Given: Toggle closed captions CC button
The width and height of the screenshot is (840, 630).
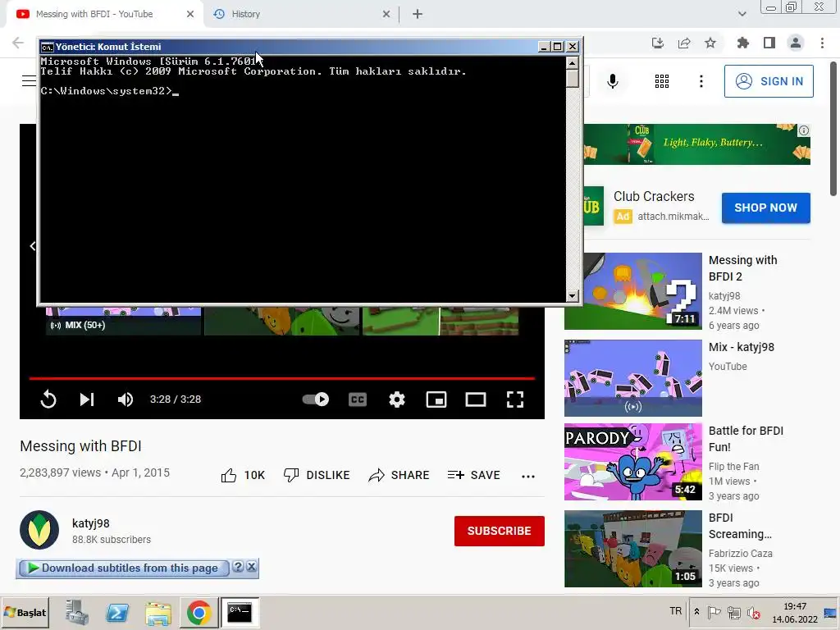Looking at the screenshot, I should [358, 399].
